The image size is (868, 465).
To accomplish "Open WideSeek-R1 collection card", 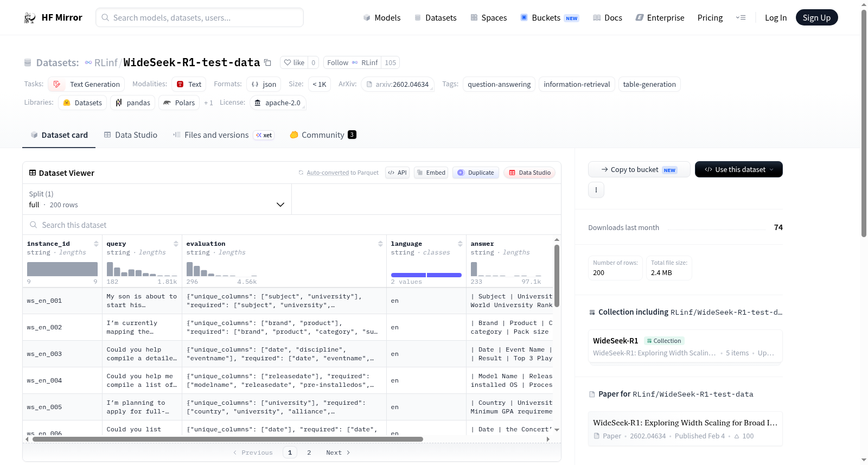I will [685, 347].
